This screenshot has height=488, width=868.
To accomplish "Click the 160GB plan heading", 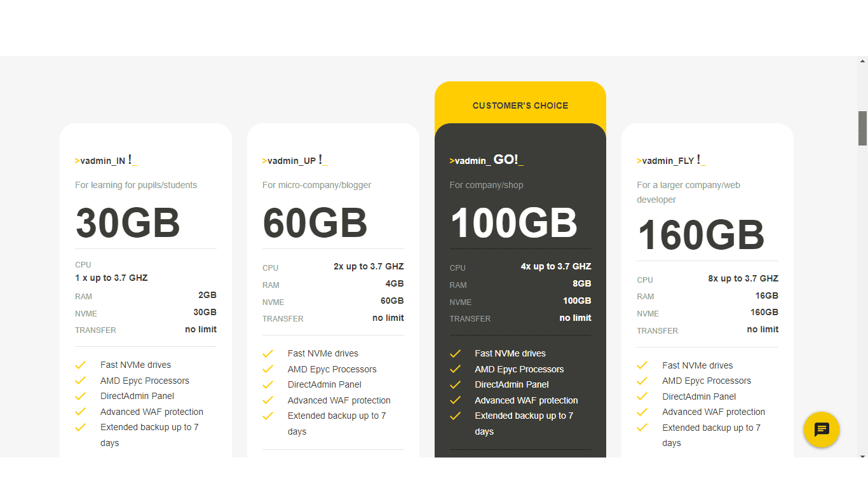I will coord(701,235).
